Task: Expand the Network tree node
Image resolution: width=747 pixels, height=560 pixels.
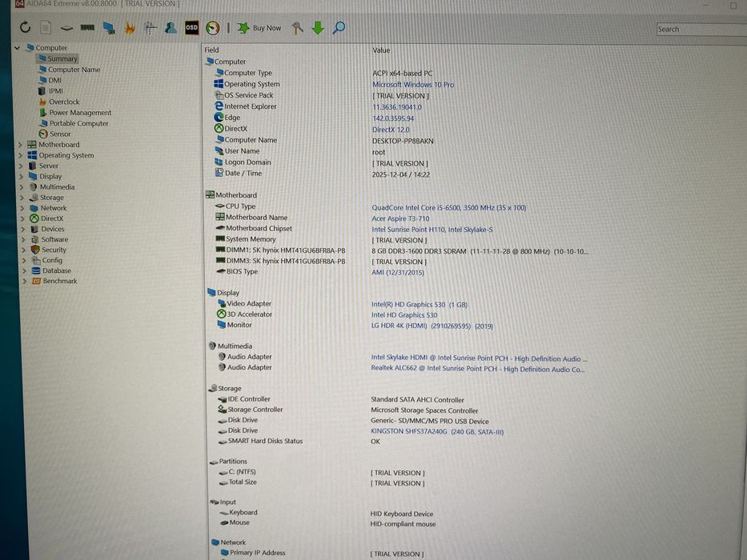Action: (22, 208)
